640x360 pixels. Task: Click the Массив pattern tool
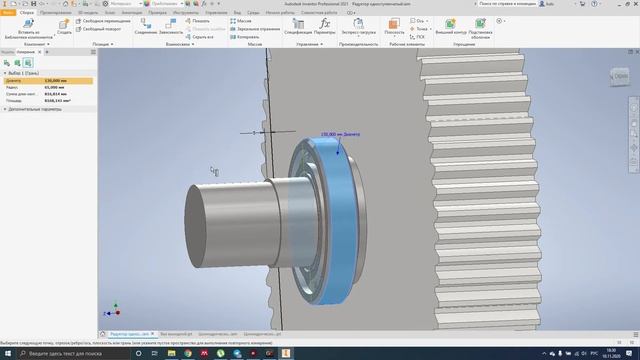tap(241, 21)
